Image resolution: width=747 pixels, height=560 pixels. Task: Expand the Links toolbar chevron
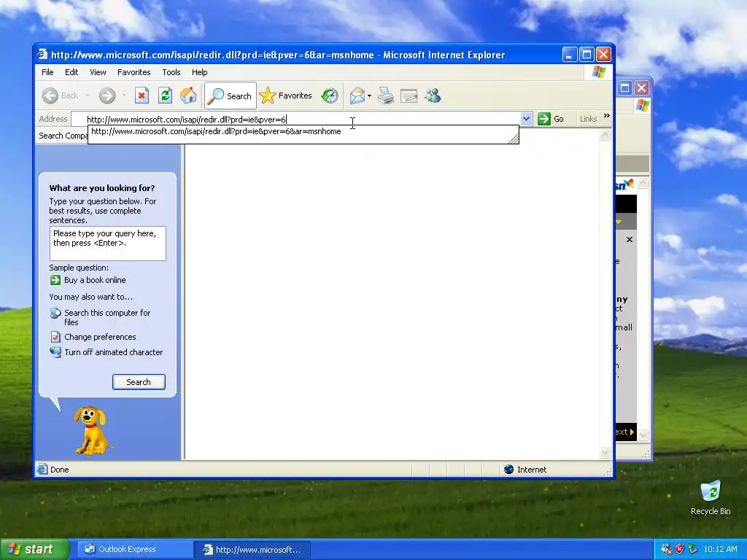[606, 116]
